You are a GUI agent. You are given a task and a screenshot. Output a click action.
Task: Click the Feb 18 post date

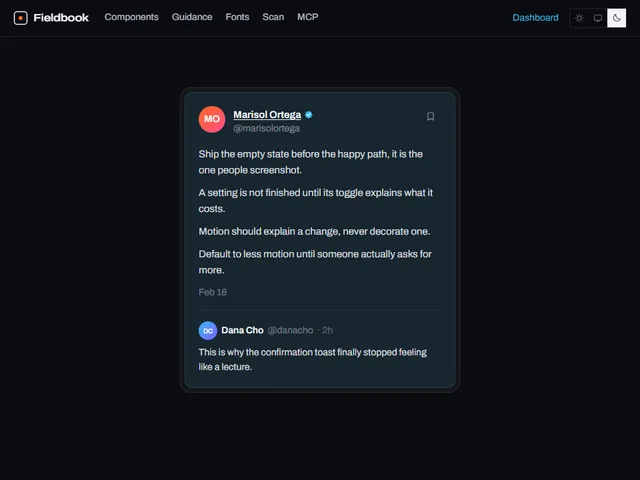212,292
